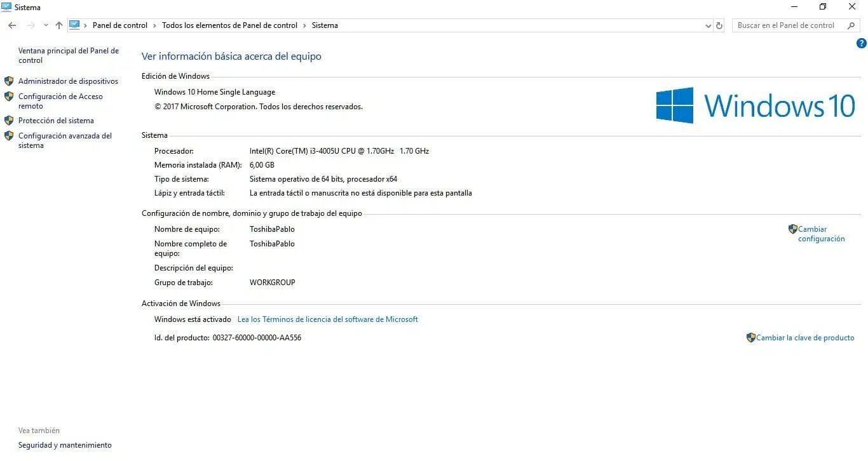
Task: Minimize the Sistema window
Action: click(x=794, y=7)
